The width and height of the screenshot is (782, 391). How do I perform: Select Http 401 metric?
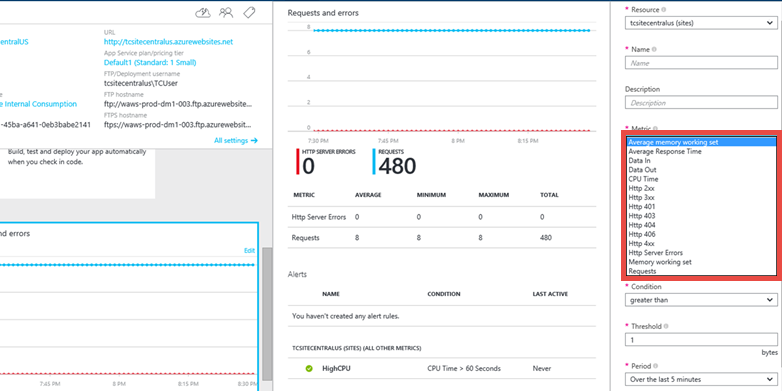pyautogui.click(x=701, y=206)
